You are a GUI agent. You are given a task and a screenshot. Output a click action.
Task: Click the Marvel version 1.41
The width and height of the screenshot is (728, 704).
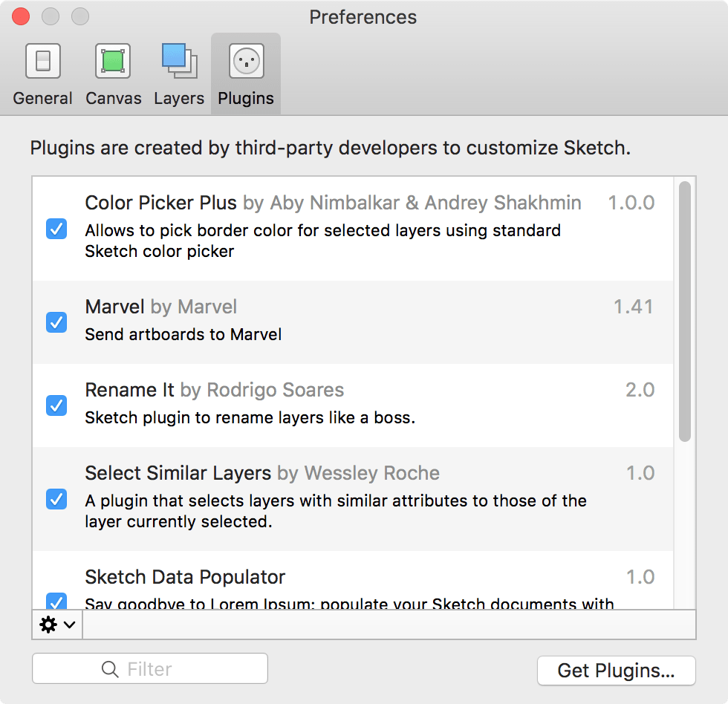point(633,307)
